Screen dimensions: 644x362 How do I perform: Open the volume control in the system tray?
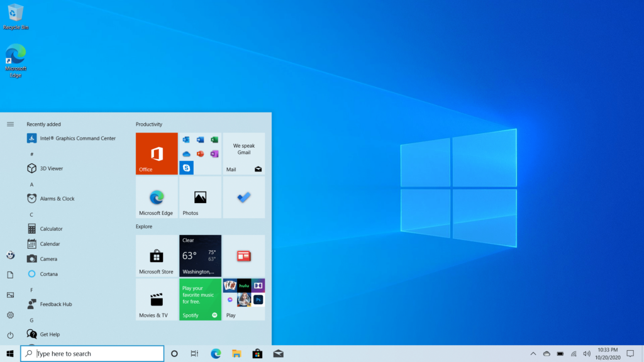[586, 354]
